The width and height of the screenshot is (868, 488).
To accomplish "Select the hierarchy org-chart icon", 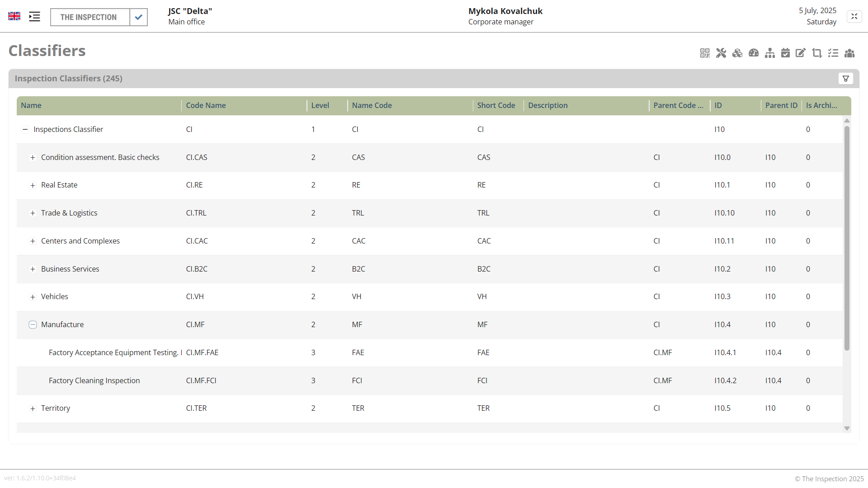I will (770, 53).
